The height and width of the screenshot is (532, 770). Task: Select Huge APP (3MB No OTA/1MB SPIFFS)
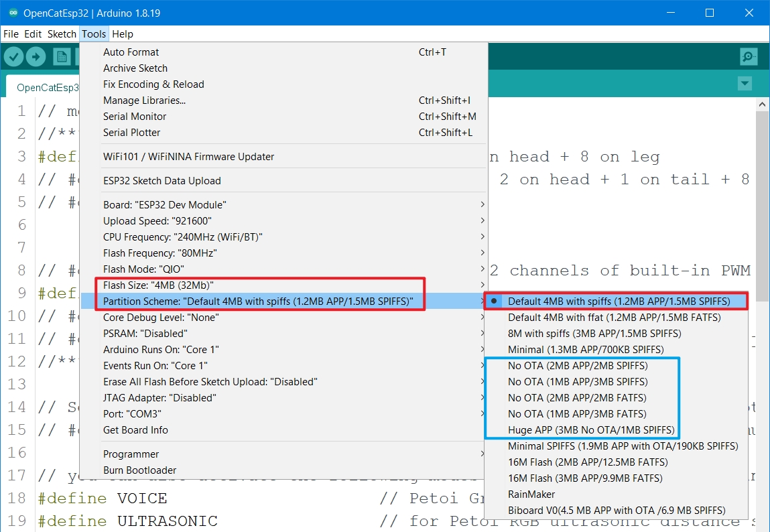[590, 430]
